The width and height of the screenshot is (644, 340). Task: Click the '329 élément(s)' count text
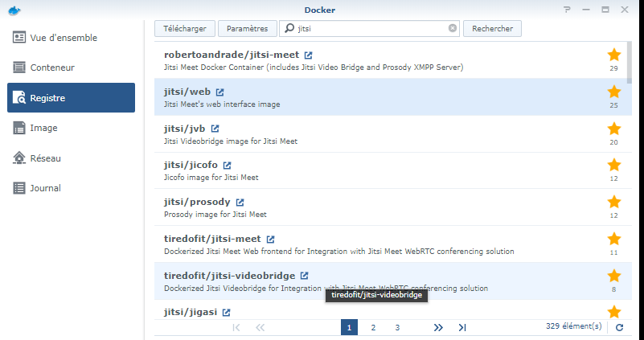point(574,326)
